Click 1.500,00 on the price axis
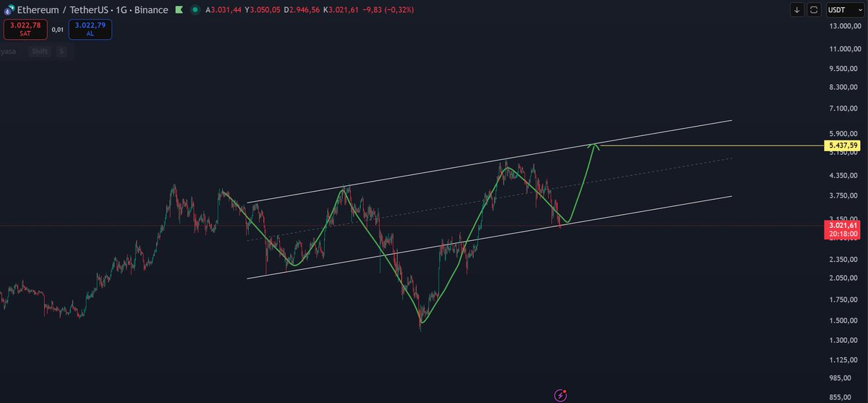 [x=845, y=321]
